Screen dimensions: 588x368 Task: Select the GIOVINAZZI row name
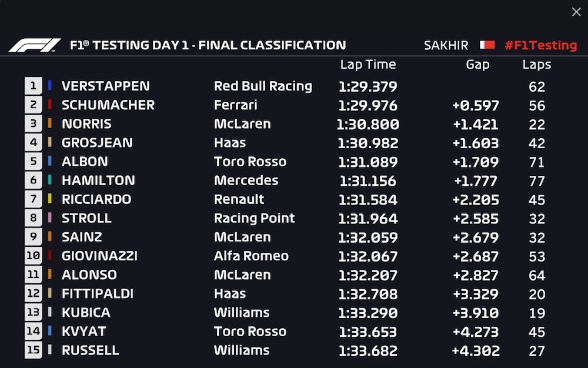[99, 256]
